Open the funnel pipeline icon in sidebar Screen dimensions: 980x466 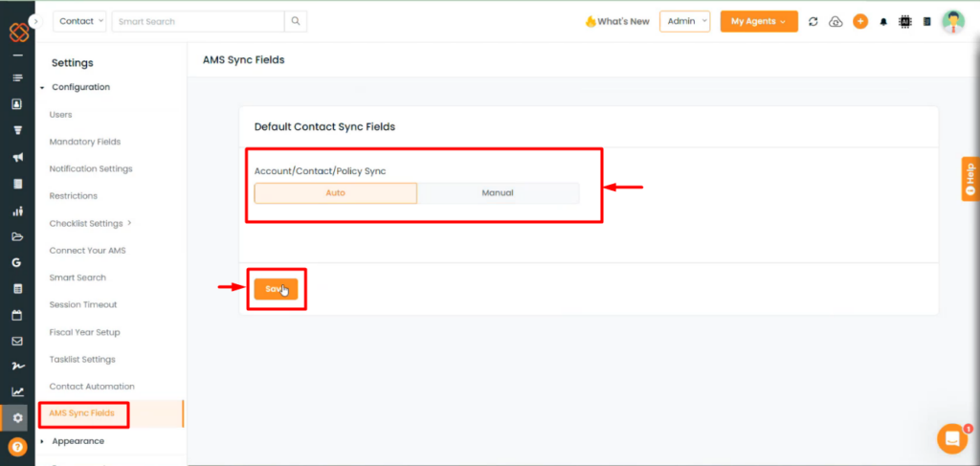click(17, 130)
